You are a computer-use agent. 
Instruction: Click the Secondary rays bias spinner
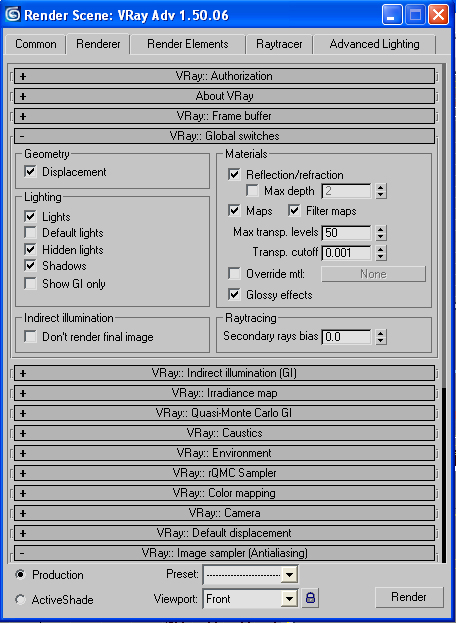[381, 337]
